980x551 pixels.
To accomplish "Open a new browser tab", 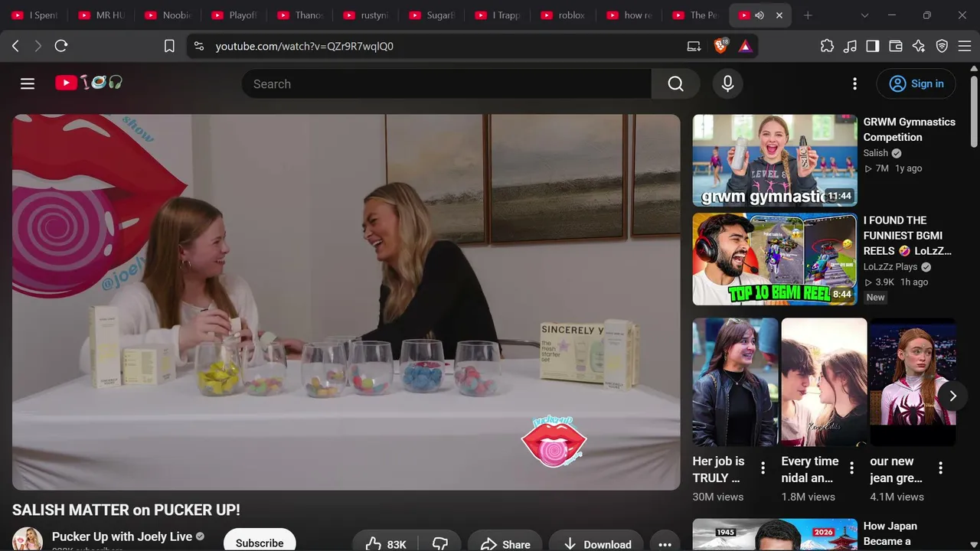I will click(x=808, y=15).
